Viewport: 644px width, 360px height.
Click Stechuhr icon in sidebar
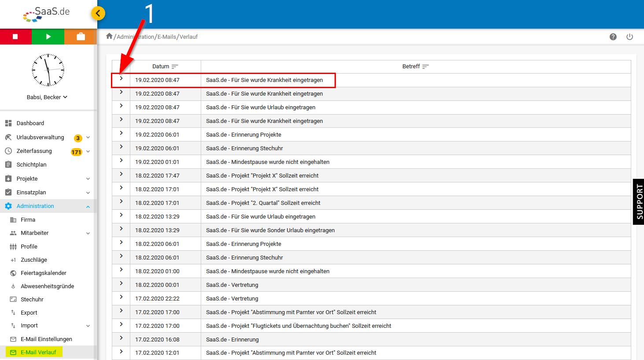pos(13,299)
